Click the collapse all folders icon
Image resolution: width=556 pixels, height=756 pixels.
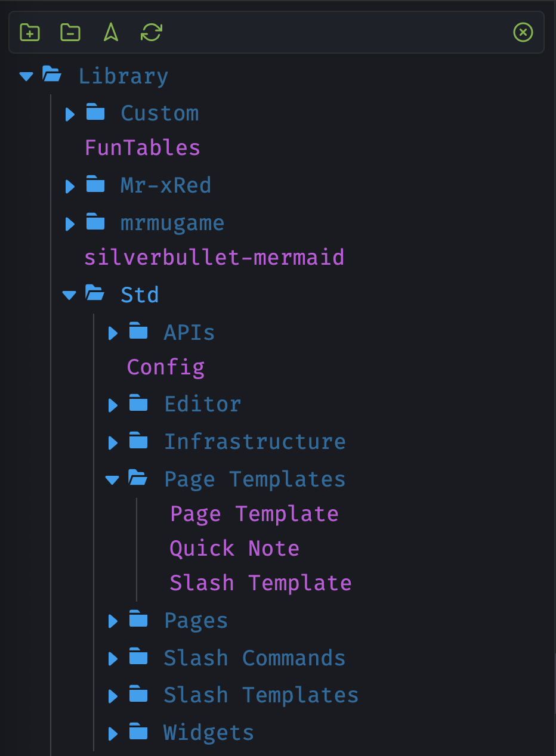pyautogui.click(x=70, y=32)
